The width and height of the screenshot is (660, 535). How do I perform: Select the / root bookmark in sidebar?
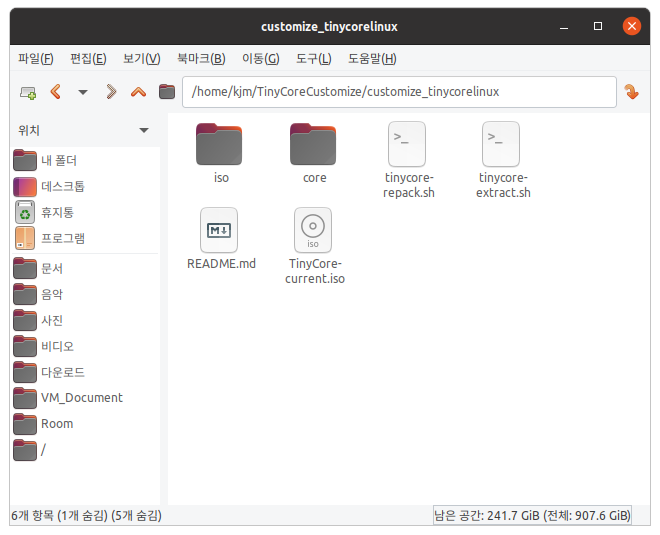click(85, 450)
